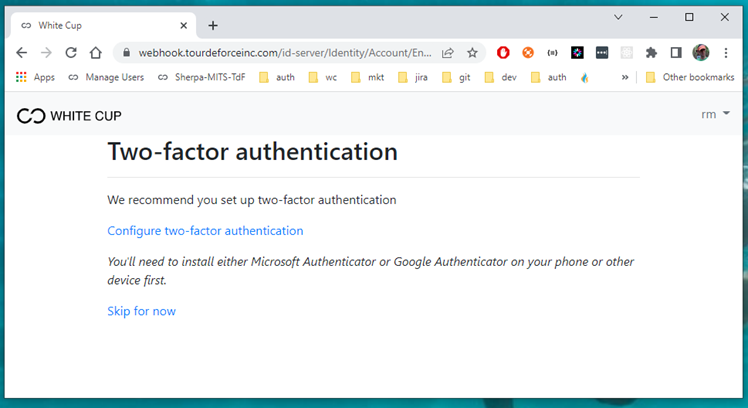This screenshot has width=748, height=408.
Task: Open the Extensions puzzle piece menu
Action: [x=651, y=52]
